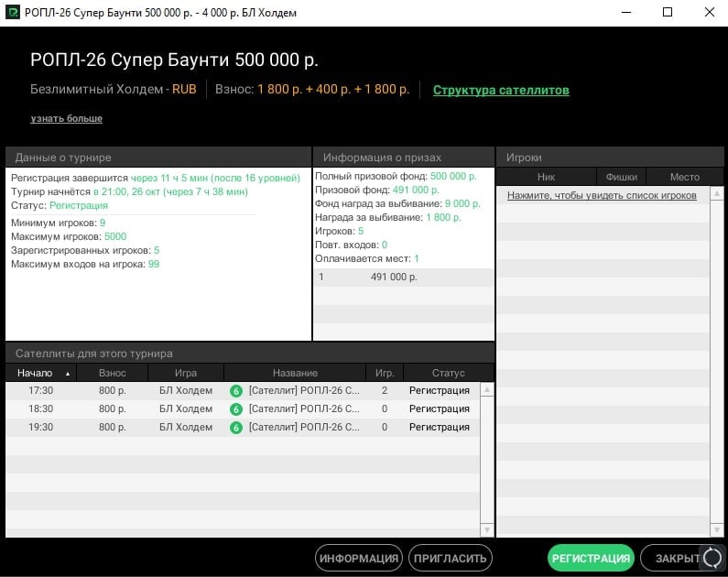Click the satellite name in the 19:30 row
The width and height of the screenshot is (728, 577).
304,427
